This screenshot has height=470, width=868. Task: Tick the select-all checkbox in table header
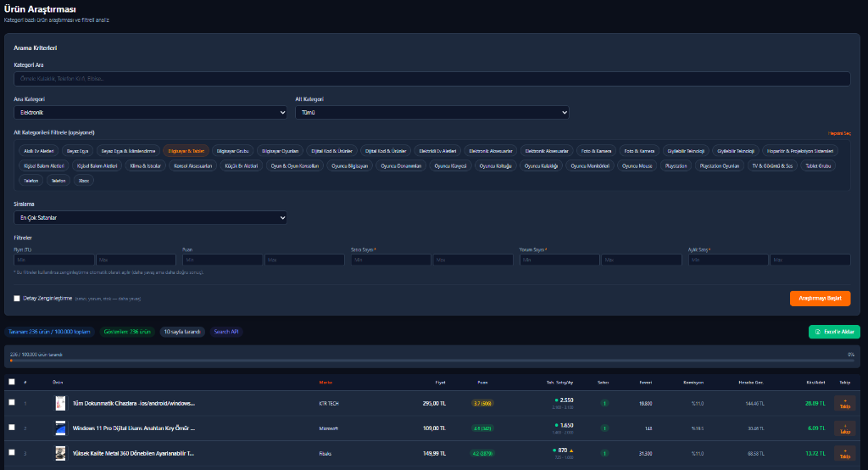(x=11, y=382)
